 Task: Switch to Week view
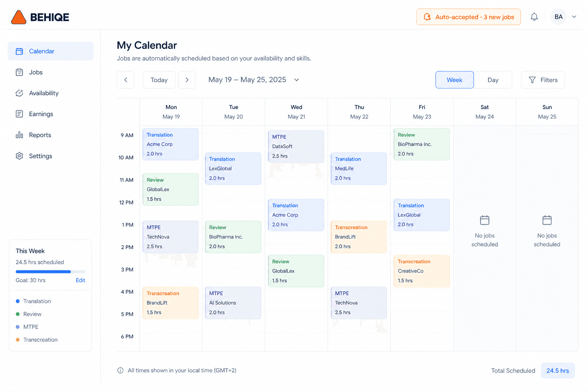click(454, 80)
